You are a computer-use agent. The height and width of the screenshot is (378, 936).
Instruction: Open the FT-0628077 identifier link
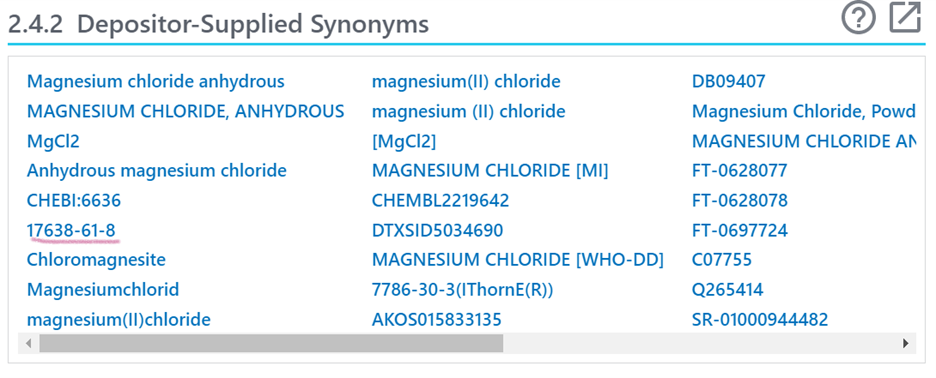[x=740, y=171]
